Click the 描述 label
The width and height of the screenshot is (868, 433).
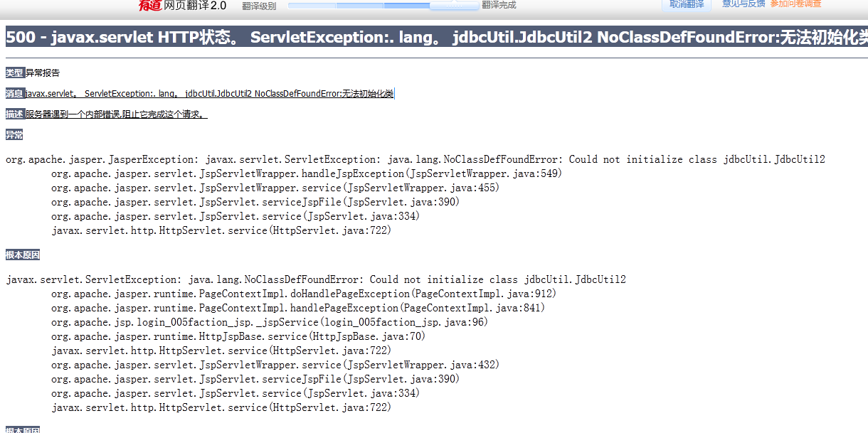point(14,114)
